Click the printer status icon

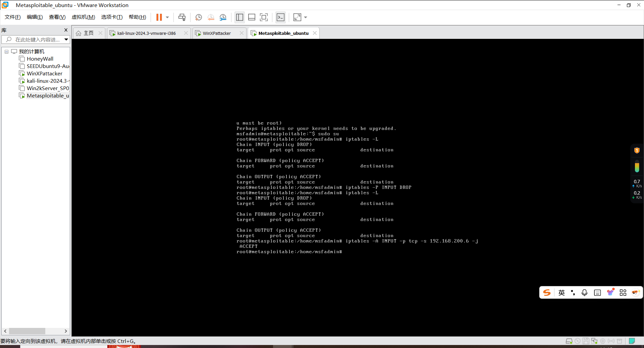(619, 341)
